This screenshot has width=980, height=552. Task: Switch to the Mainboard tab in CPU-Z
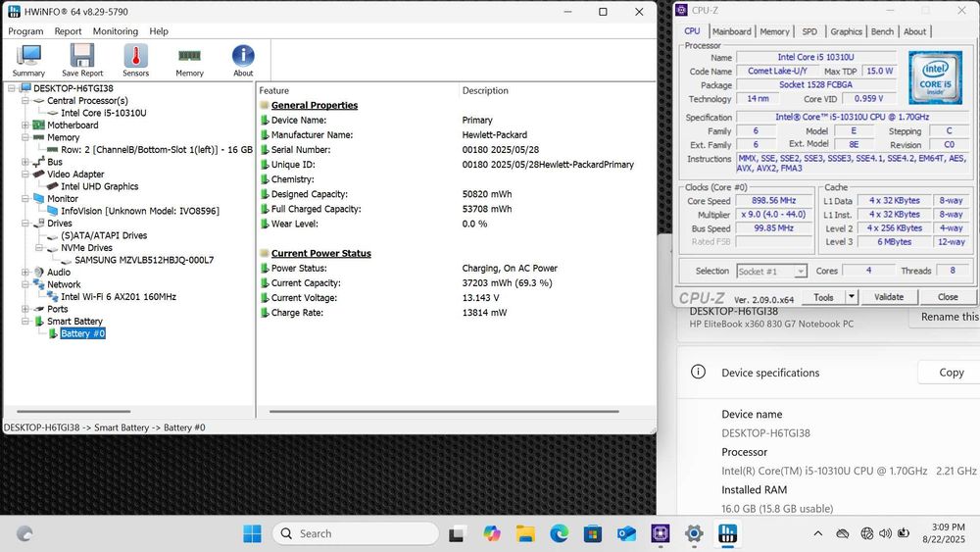click(731, 32)
